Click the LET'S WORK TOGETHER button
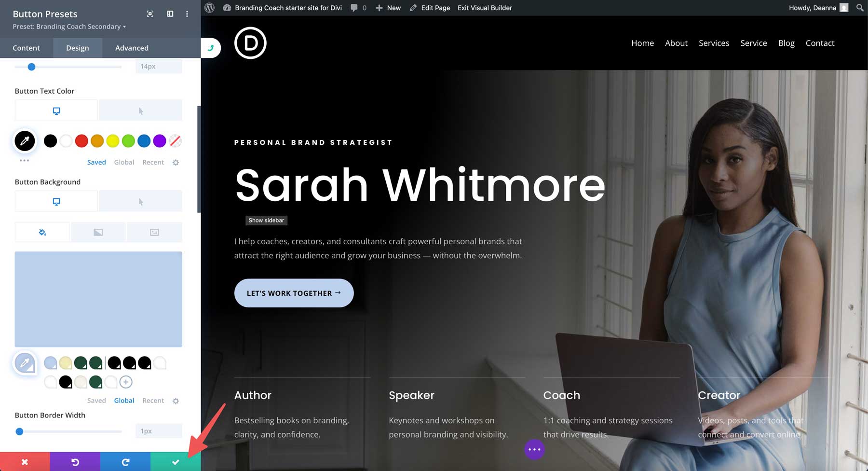This screenshot has height=471, width=868. [x=294, y=293]
